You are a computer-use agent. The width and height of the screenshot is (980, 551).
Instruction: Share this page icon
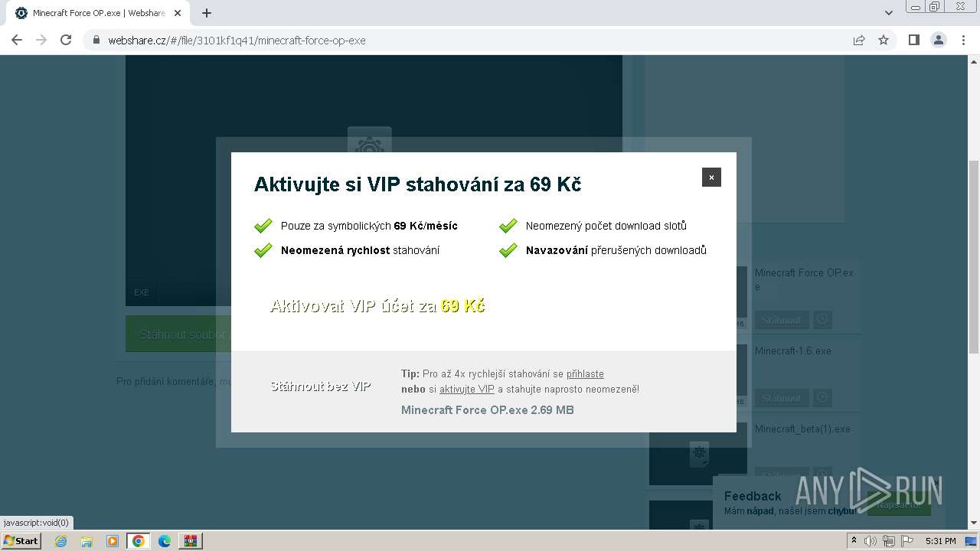[859, 40]
